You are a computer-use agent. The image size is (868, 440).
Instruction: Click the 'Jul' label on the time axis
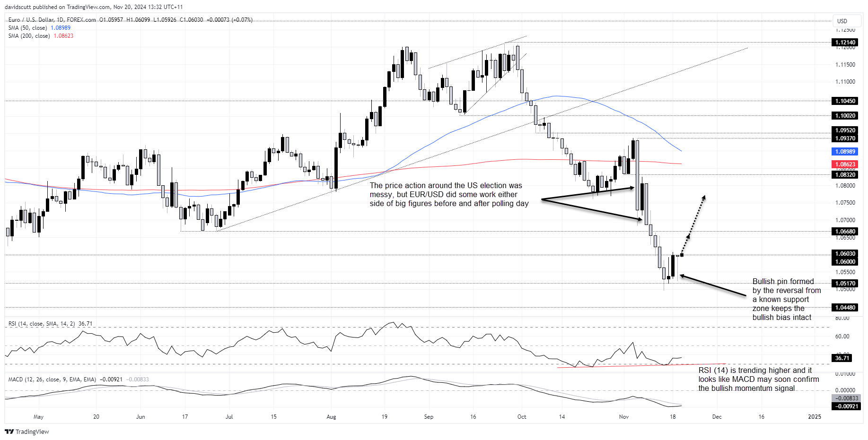tap(229, 417)
